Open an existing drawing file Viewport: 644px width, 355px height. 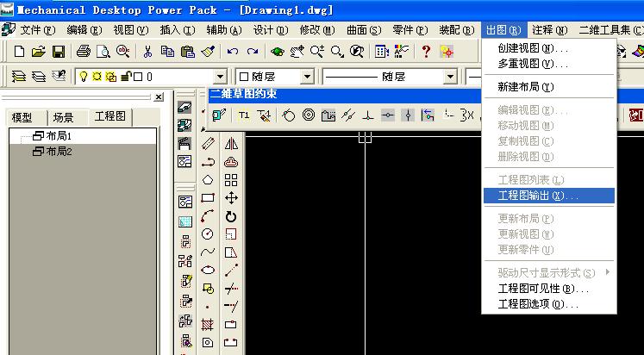click(39, 52)
